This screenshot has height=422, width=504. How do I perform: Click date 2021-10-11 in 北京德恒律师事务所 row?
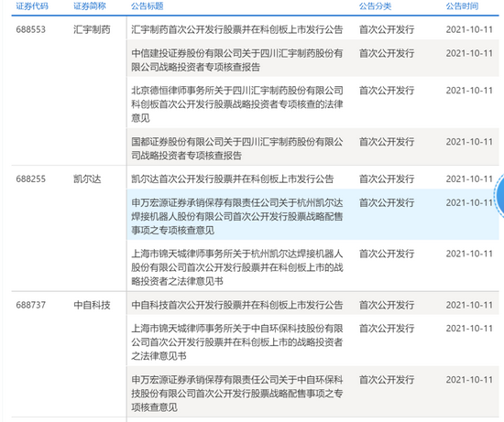[x=469, y=91]
